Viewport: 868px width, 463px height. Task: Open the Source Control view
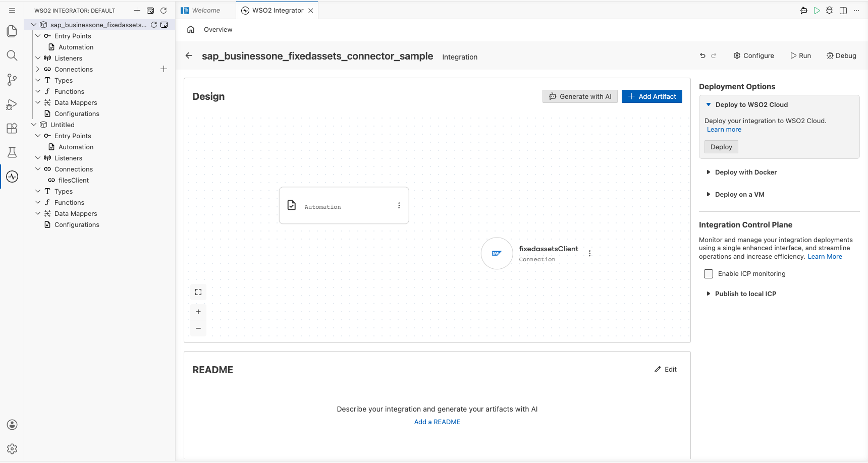click(12, 80)
